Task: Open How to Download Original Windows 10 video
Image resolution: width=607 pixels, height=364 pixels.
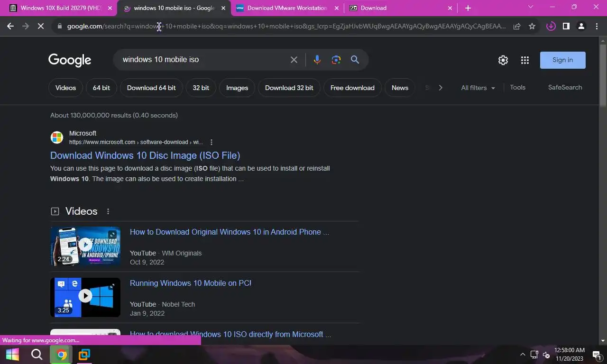Action: pyautogui.click(x=230, y=232)
